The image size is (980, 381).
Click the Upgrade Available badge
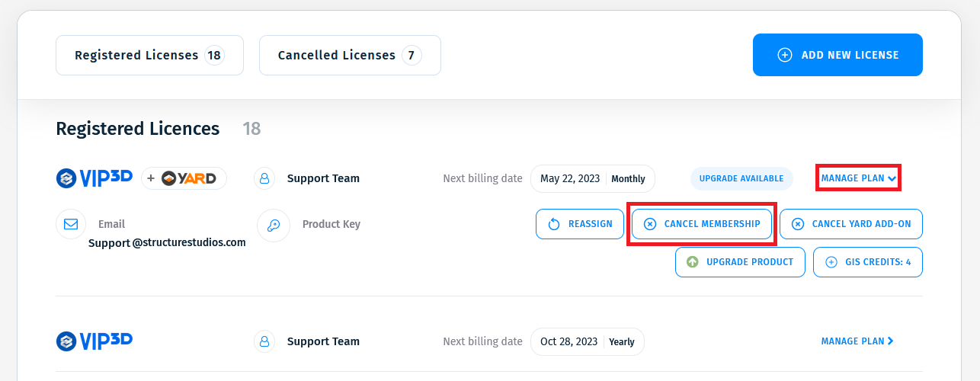pos(741,178)
